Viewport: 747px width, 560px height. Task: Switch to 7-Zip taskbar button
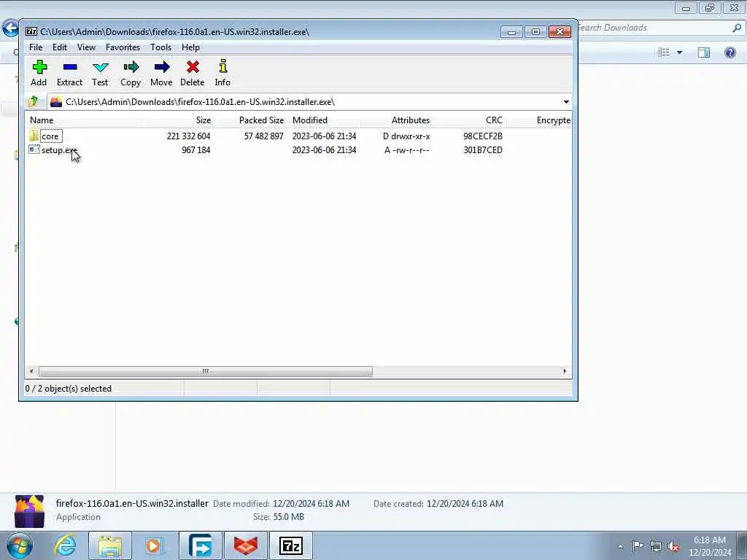(291, 545)
